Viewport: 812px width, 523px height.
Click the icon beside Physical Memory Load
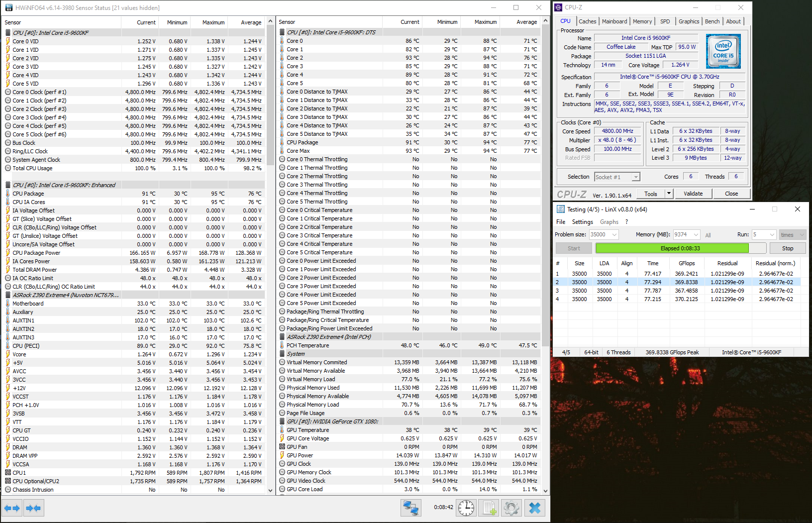pos(282,405)
